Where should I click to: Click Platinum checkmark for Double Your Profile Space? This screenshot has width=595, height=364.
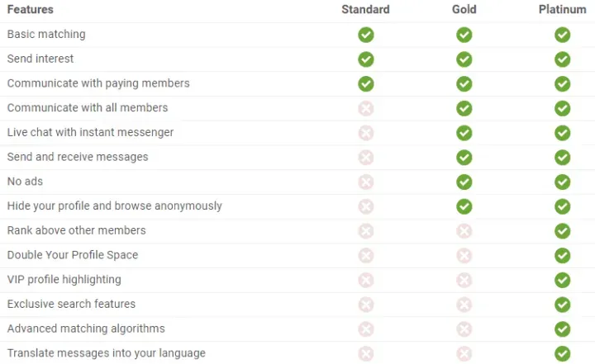pos(563,256)
